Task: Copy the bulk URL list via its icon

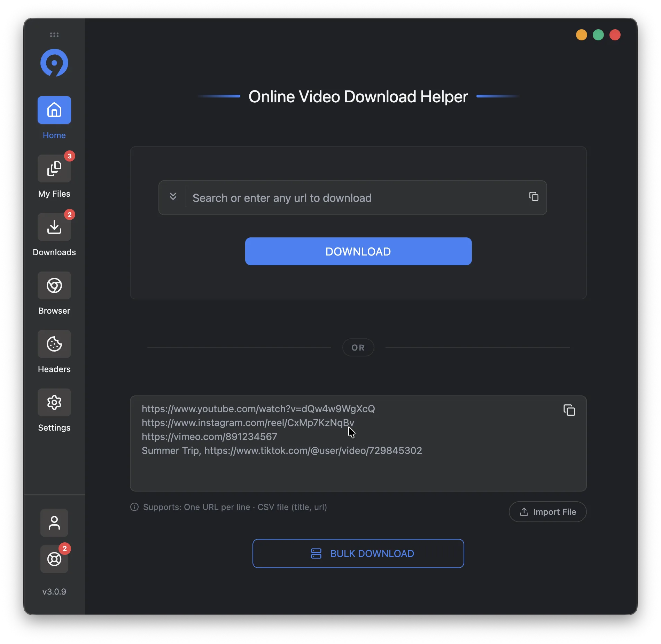Action: pyautogui.click(x=569, y=410)
